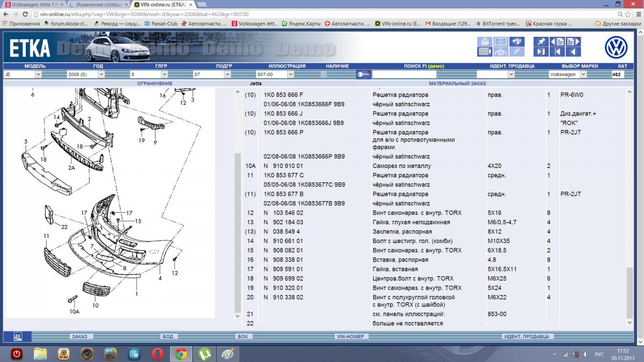The width and height of the screenshot is (644, 362).
Task: Click the Приложения apps shortcut
Action: coord(21,24)
